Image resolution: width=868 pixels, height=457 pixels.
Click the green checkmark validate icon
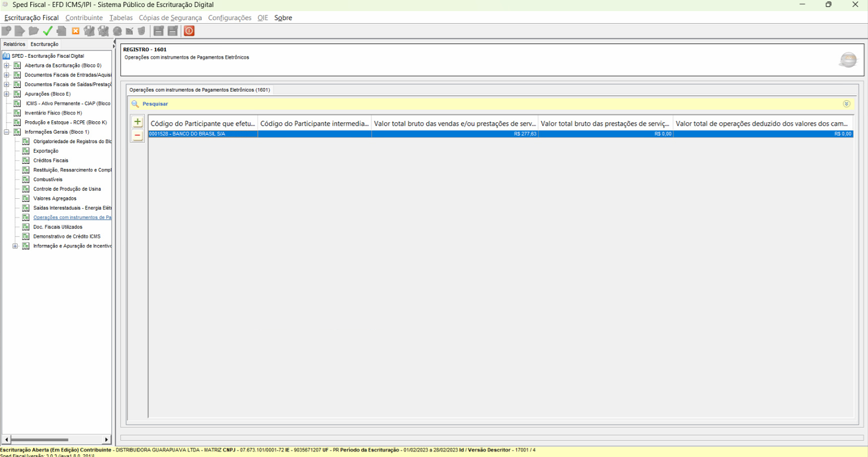pyautogui.click(x=48, y=31)
